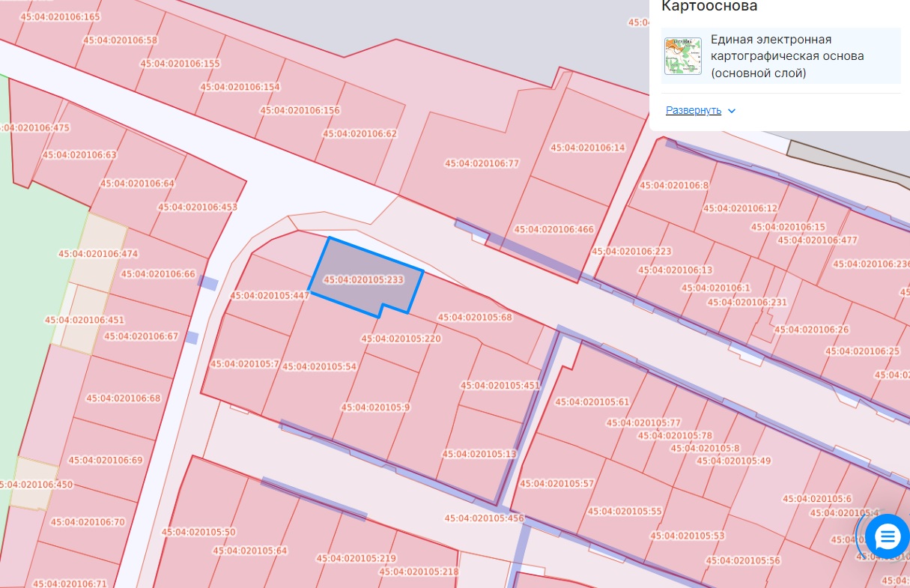Select parcel label 45:04:020105:53
The height and width of the screenshot is (588, 910).
688,536
